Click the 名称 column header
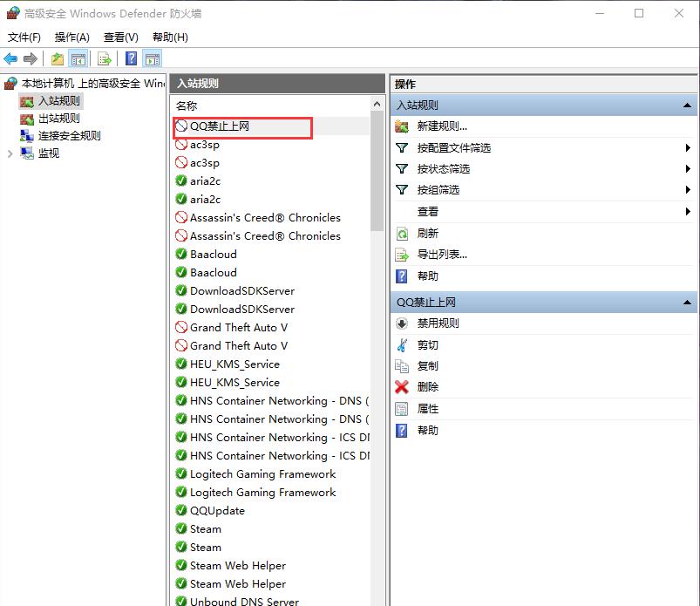The width and height of the screenshot is (700, 606). (x=187, y=106)
